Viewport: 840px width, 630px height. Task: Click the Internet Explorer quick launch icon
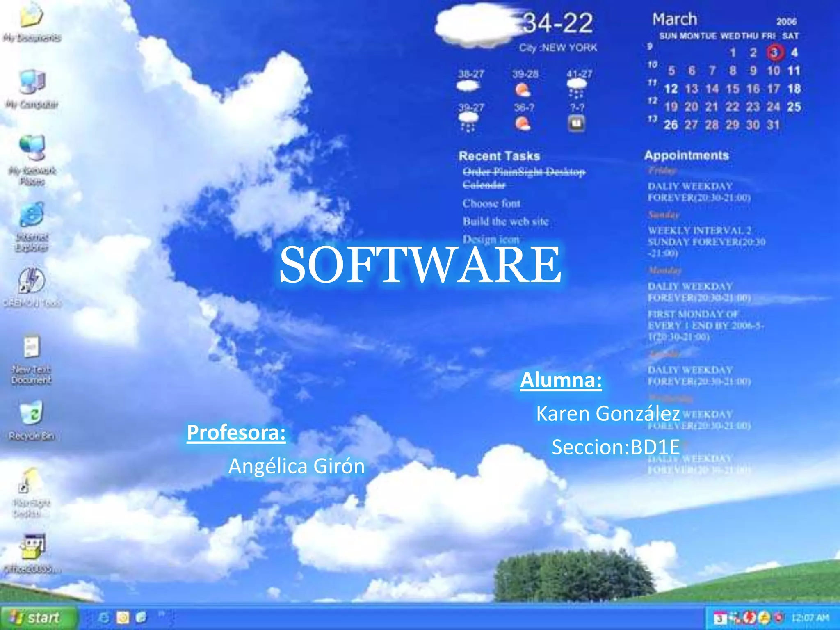click(104, 617)
